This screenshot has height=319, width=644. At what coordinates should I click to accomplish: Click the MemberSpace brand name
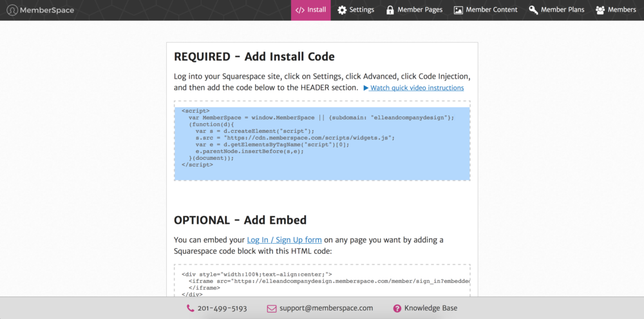coord(47,10)
